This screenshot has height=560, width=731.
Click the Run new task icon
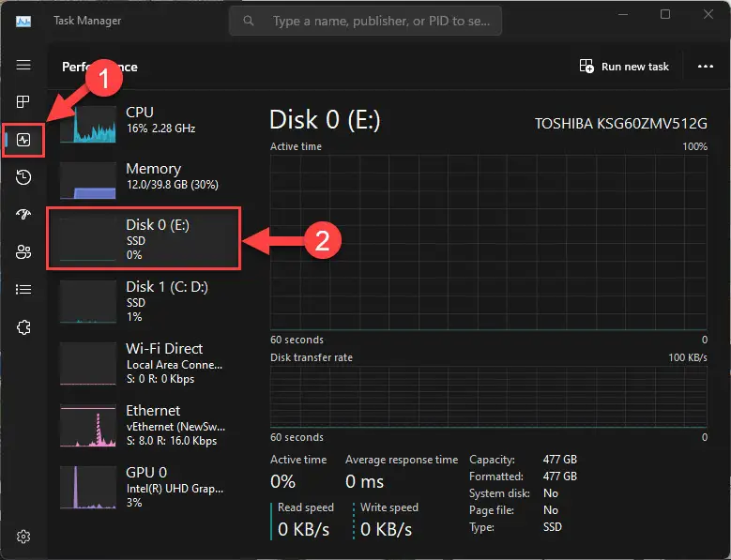586,67
